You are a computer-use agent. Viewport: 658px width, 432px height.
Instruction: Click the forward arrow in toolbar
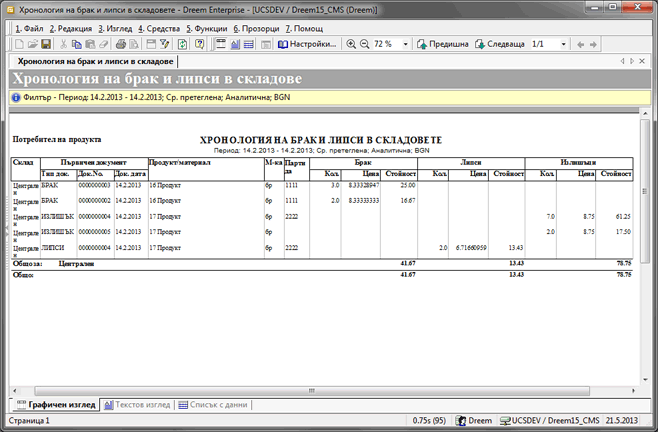point(593,45)
